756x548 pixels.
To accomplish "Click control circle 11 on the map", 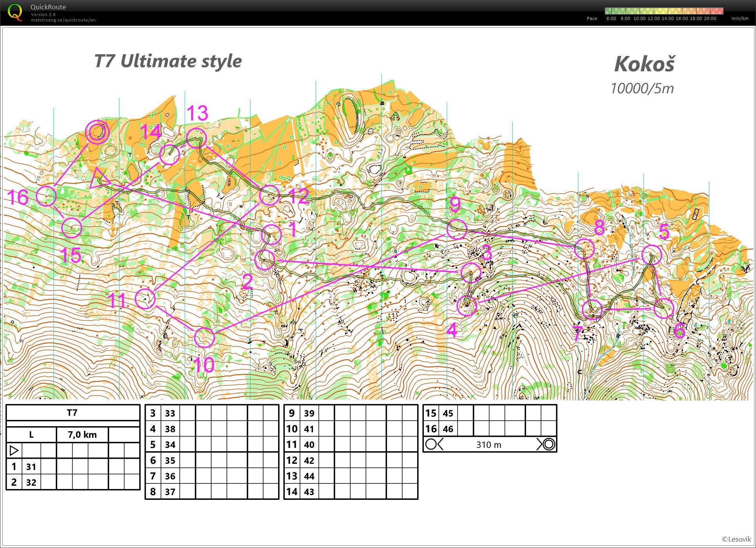I will 145,299.
